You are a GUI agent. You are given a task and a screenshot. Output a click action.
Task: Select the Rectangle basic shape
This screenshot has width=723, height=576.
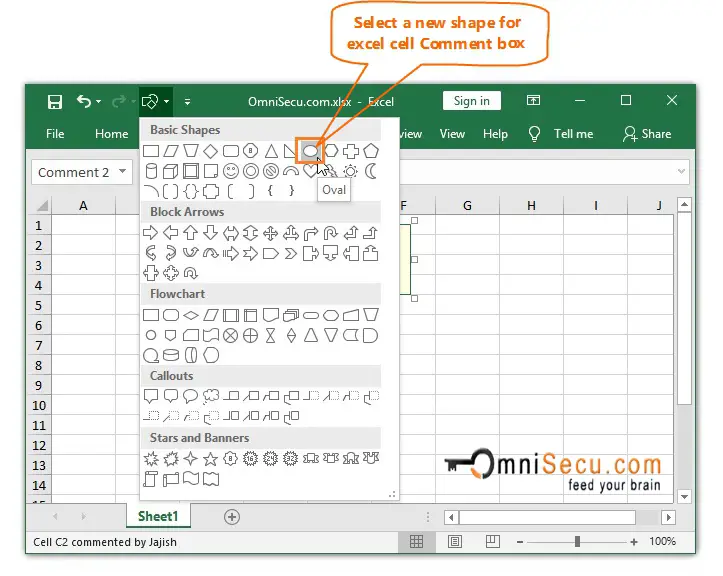[x=151, y=151]
